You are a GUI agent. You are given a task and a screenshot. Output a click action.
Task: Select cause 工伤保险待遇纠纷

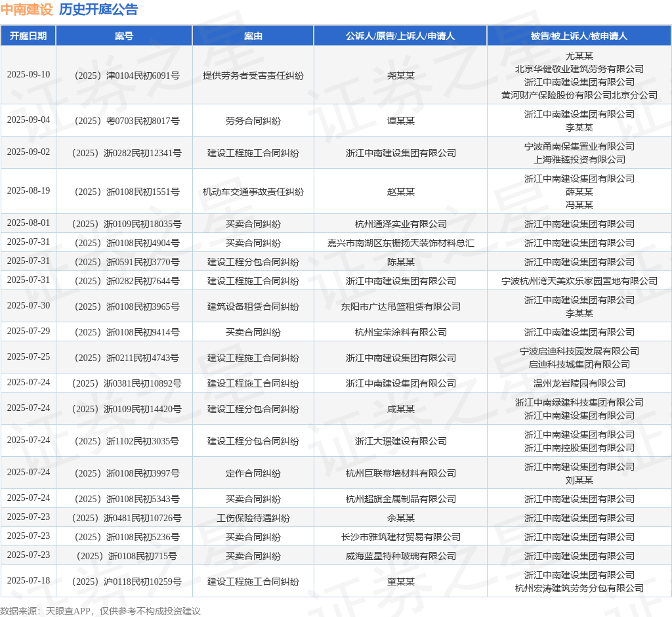253,518
